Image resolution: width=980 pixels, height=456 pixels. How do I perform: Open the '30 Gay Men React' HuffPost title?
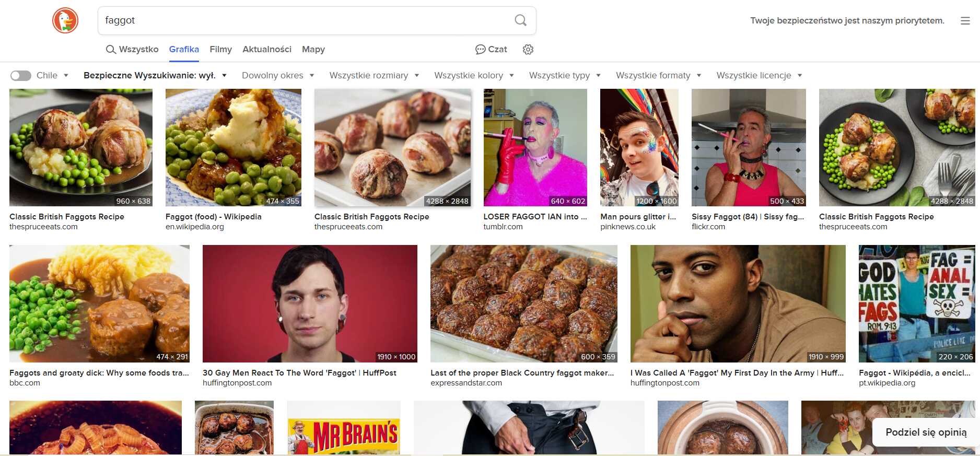(299, 373)
